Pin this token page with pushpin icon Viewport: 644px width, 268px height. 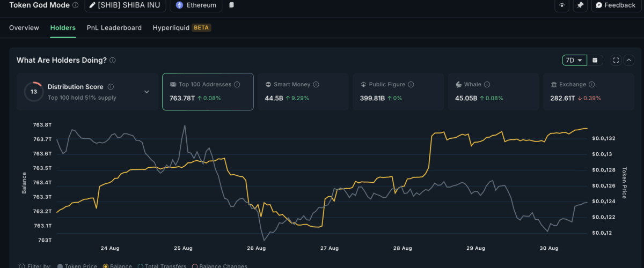pyautogui.click(x=580, y=5)
